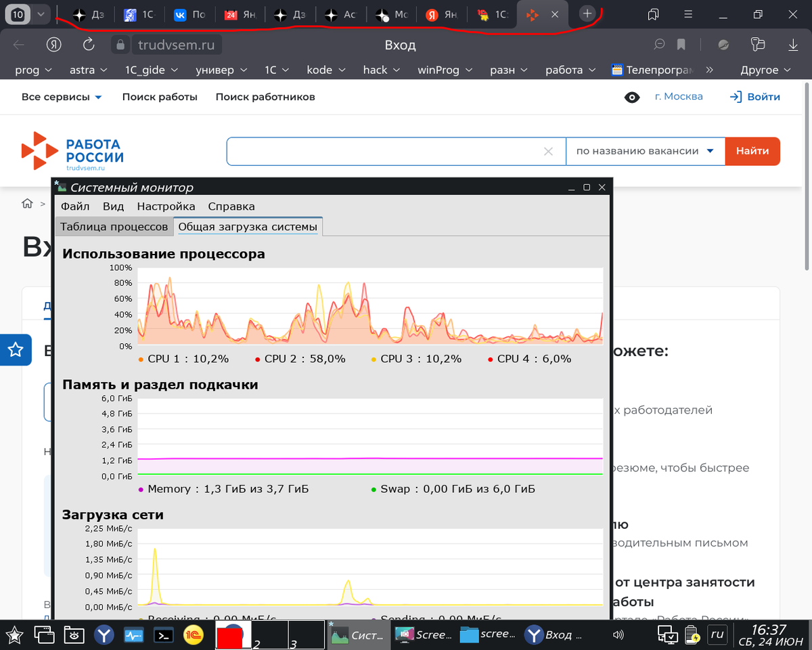
Task: Expand the Другое bookmarks folder
Action: pos(765,70)
